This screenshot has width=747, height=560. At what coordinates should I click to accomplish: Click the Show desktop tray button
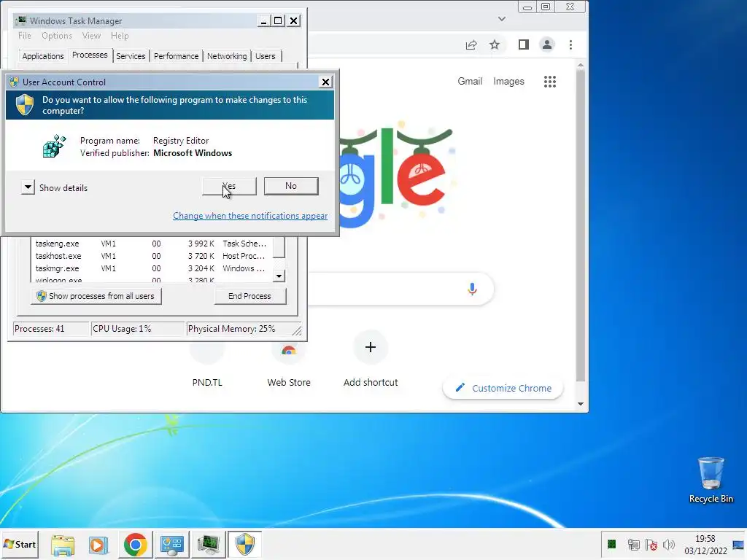738,544
